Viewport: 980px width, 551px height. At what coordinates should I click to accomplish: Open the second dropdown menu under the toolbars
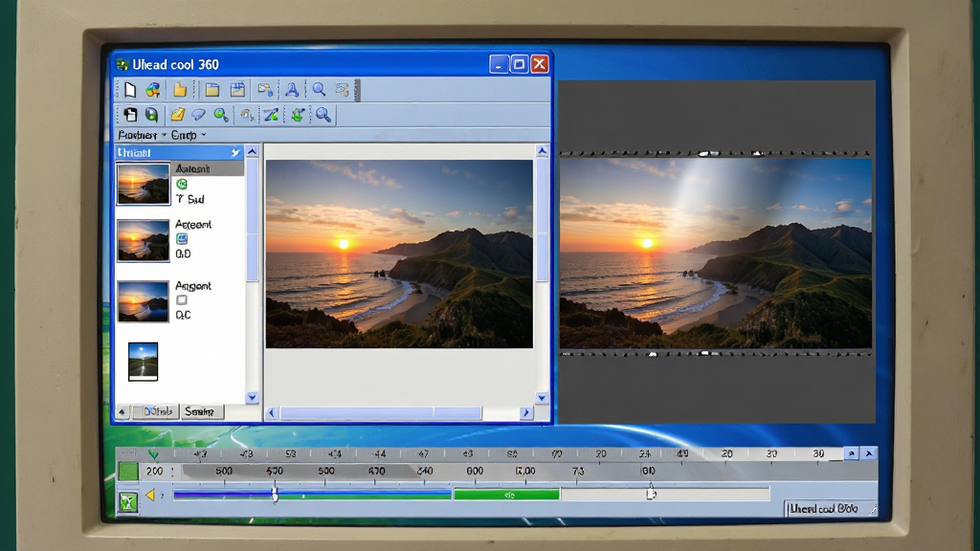tap(189, 135)
